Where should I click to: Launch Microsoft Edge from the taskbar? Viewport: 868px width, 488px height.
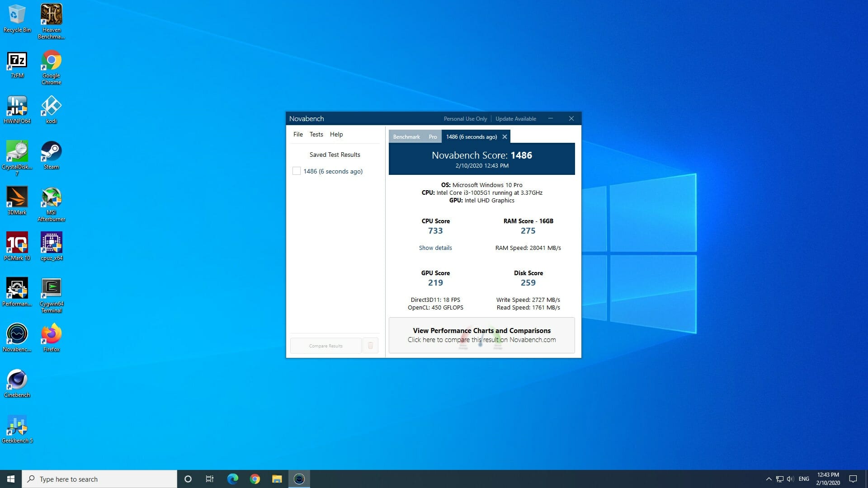coord(232,479)
